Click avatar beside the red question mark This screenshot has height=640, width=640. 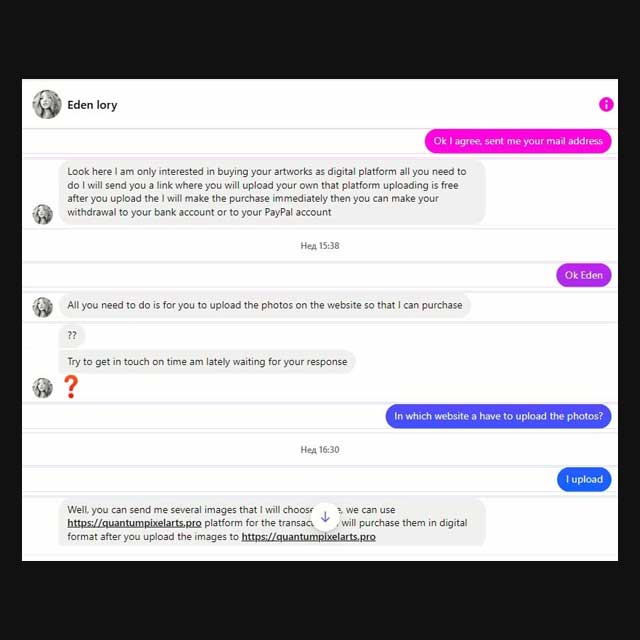coord(43,388)
